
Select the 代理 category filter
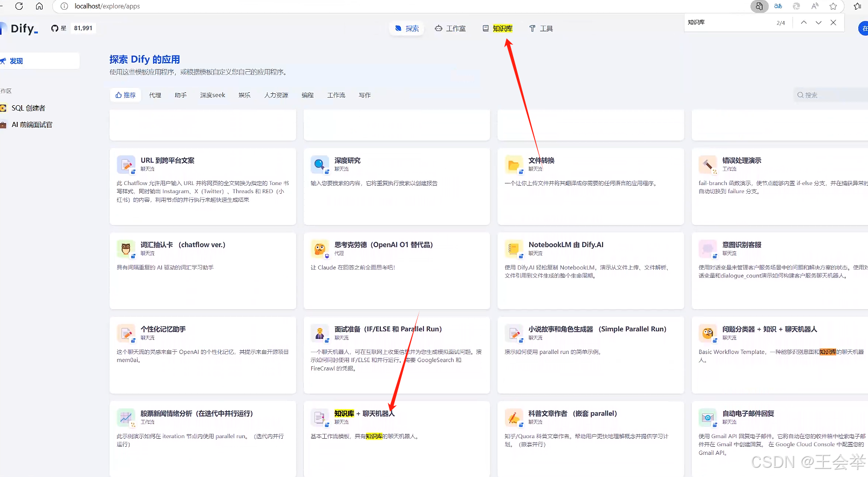click(x=155, y=95)
